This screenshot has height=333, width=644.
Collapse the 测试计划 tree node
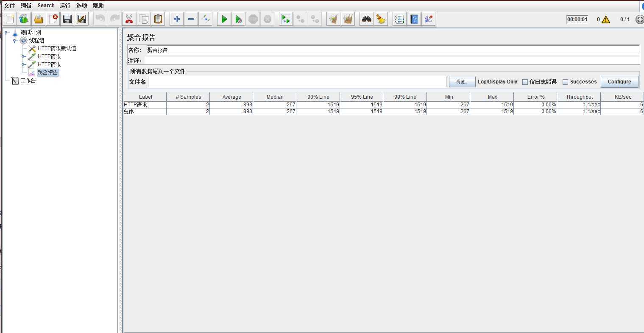(6, 33)
